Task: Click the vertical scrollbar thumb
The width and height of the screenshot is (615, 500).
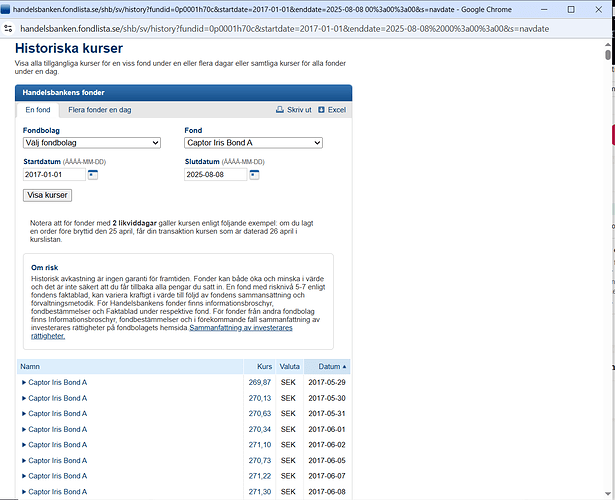Action: click(608, 55)
